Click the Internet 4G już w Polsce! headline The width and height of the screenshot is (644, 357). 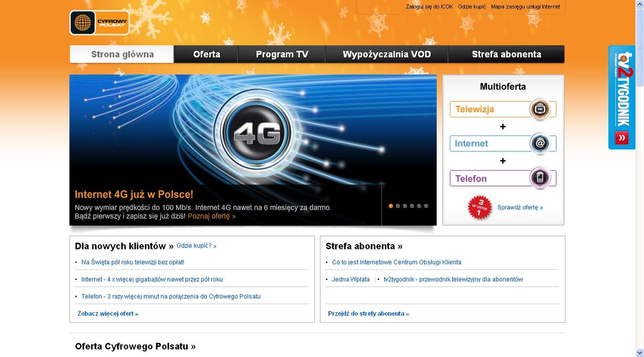(x=134, y=194)
